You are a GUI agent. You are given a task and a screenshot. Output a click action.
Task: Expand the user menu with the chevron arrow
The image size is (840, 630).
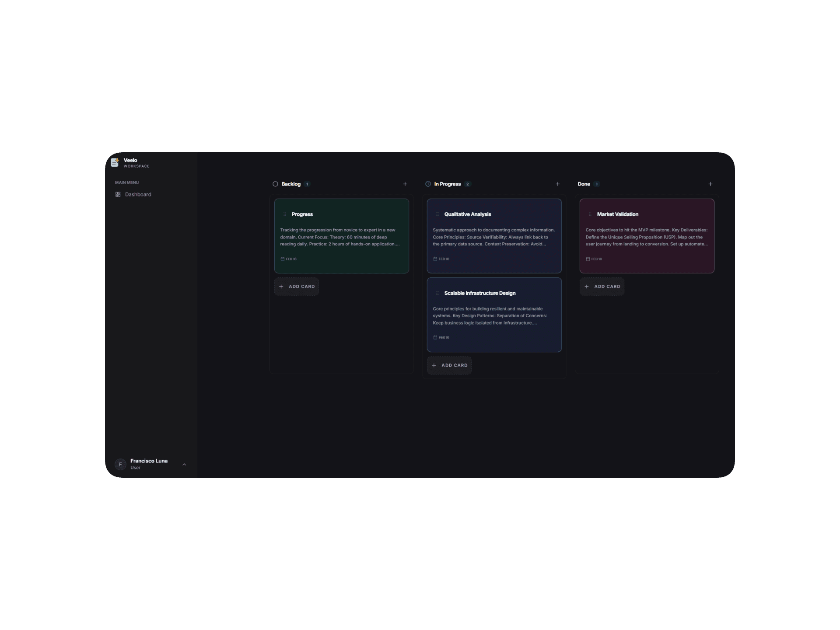[184, 464]
